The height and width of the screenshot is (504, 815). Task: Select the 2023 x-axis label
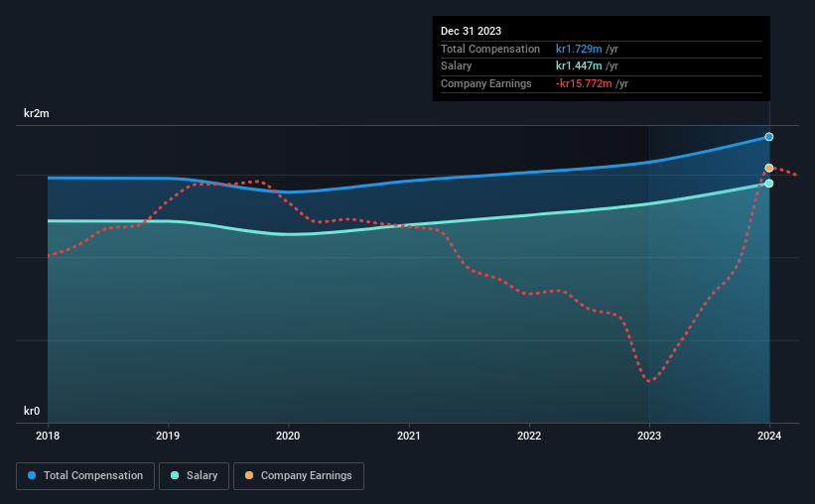[649, 436]
